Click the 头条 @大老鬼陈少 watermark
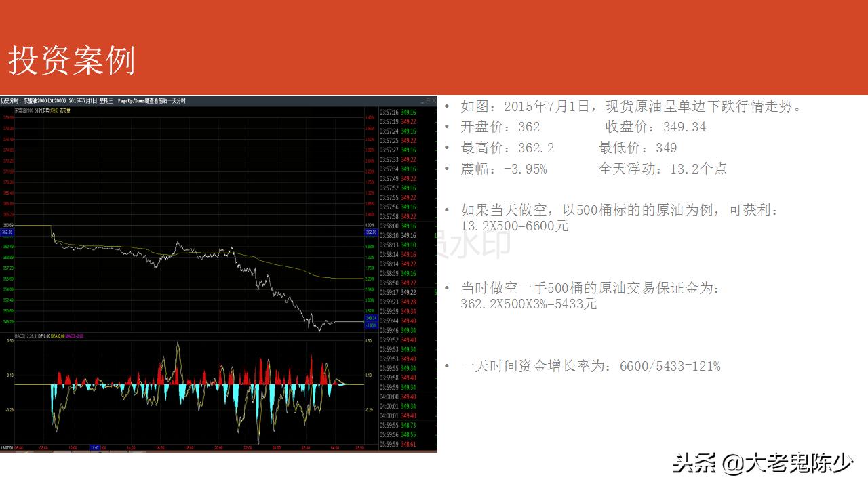Screen dimensions: 868x488 tap(762, 464)
